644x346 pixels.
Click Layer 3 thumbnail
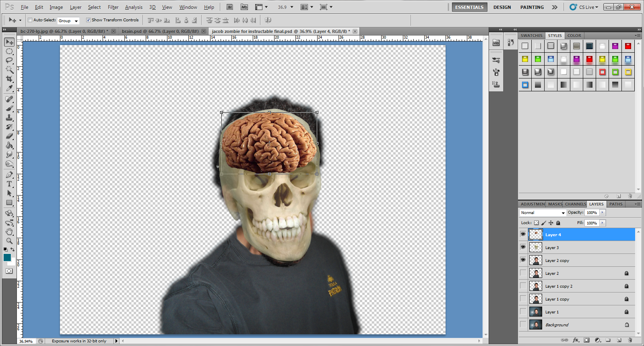(x=535, y=247)
